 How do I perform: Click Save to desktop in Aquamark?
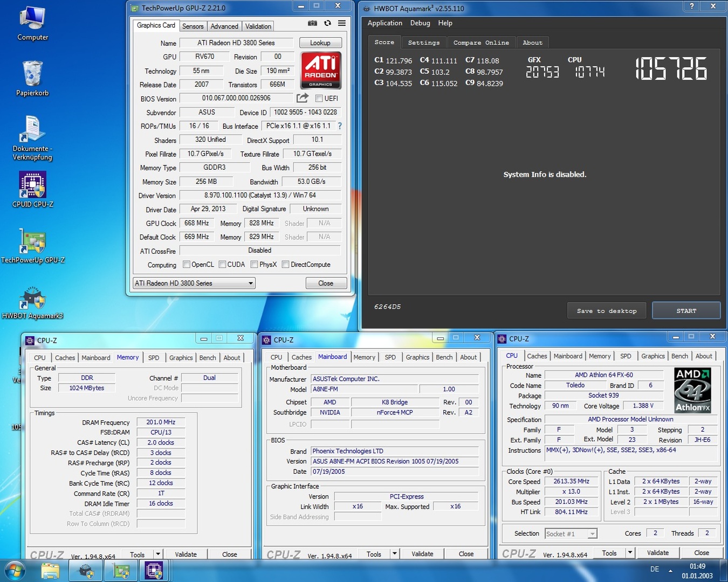[607, 311]
